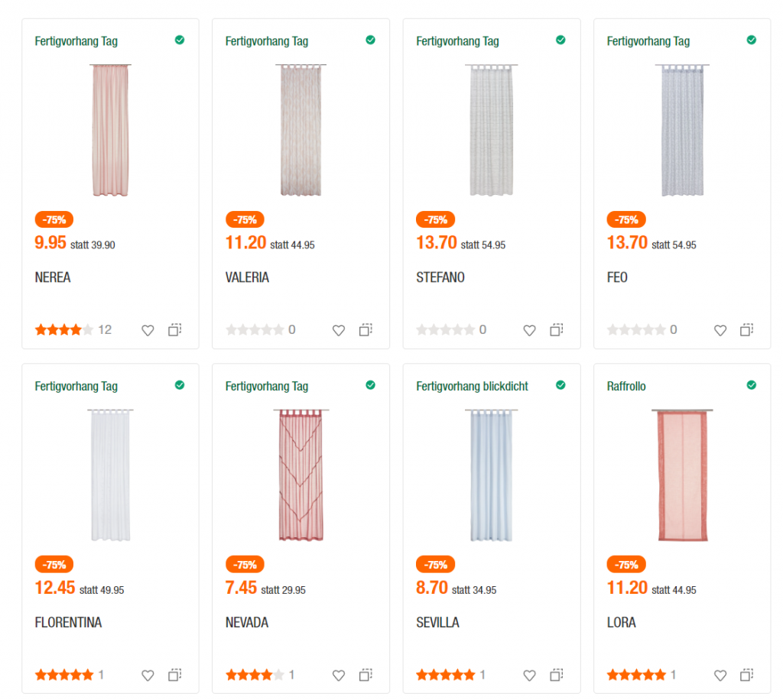Add NEREA curtain to wishlist
This screenshot has height=700, width=783.
pos(148,330)
